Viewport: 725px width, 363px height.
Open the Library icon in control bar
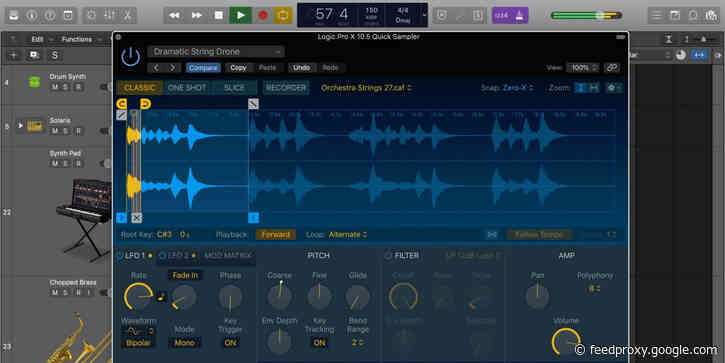coord(13,15)
